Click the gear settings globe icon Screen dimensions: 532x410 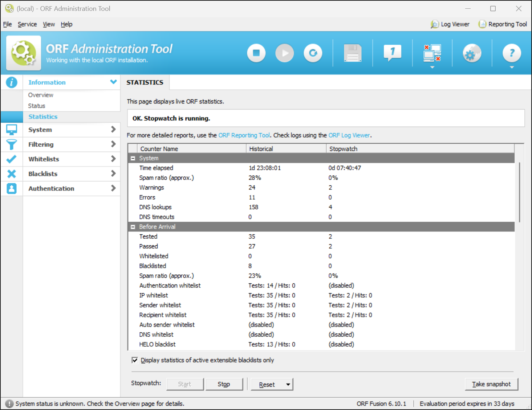coord(472,53)
